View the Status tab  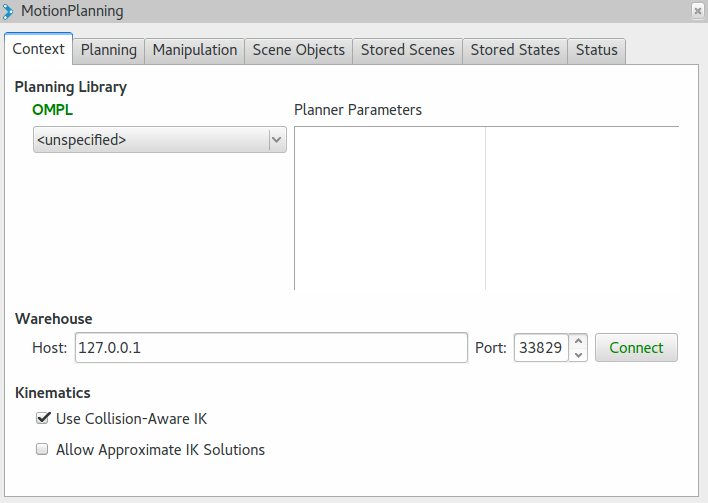tap(597, 50)
